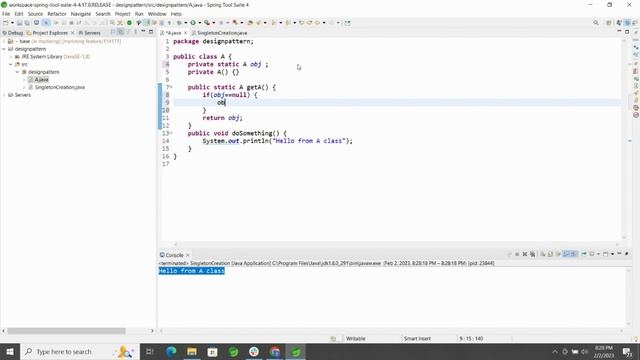Open the Window menu
This screenshot has height=360, width=640.
coord(157,14)
